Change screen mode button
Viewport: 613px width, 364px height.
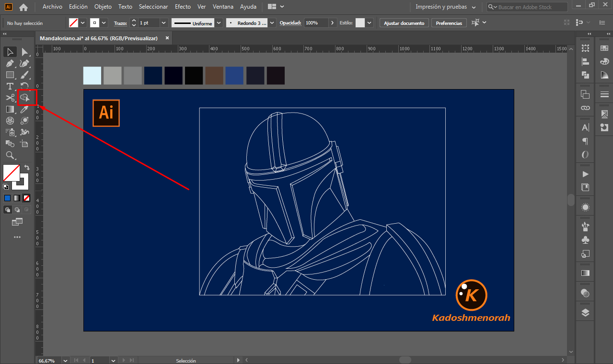[17, 222]
